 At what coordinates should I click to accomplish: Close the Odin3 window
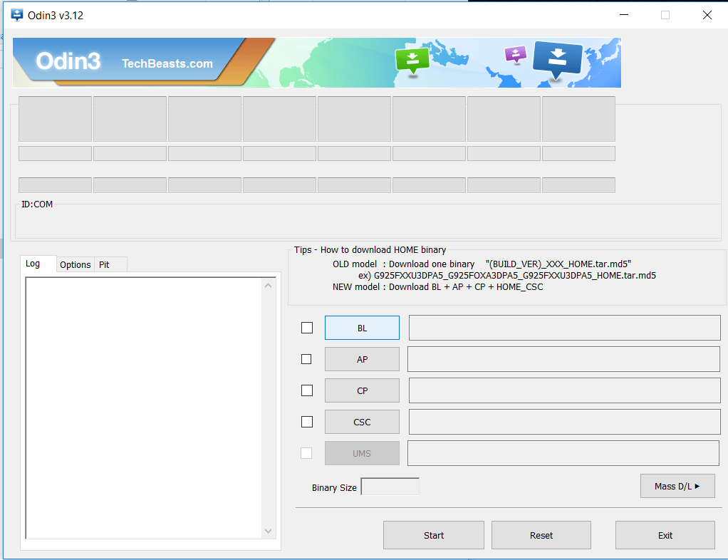point(707,15)
